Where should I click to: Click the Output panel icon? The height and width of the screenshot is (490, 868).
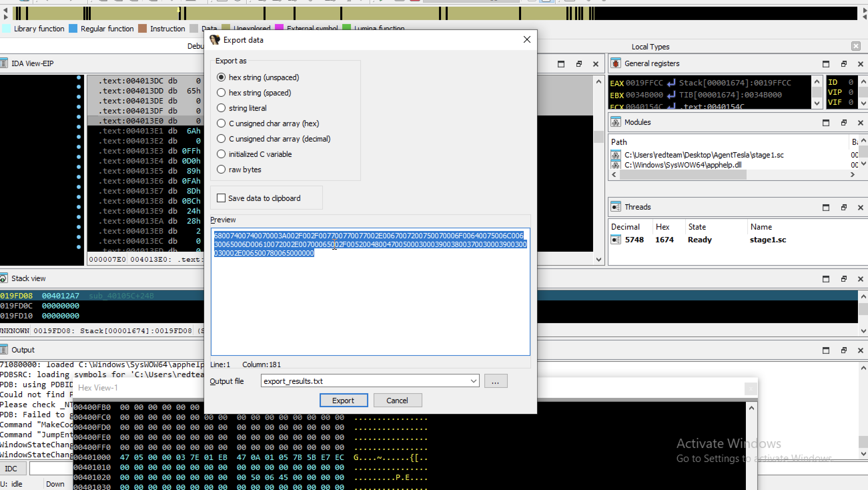4,350
